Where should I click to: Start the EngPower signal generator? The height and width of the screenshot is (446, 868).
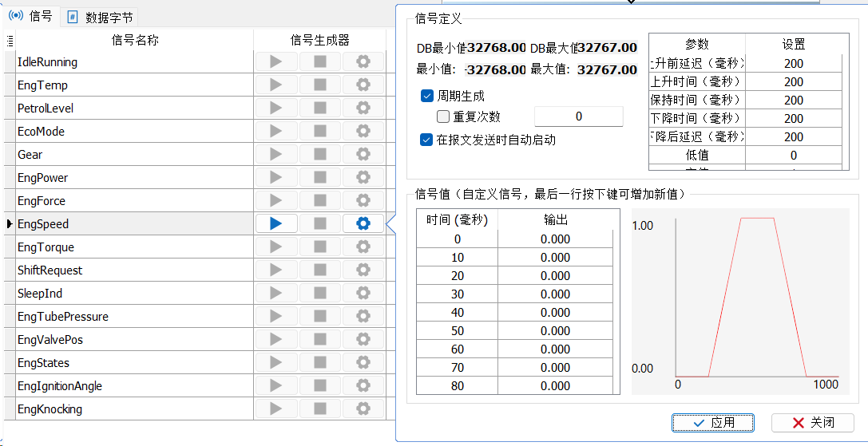276,178
